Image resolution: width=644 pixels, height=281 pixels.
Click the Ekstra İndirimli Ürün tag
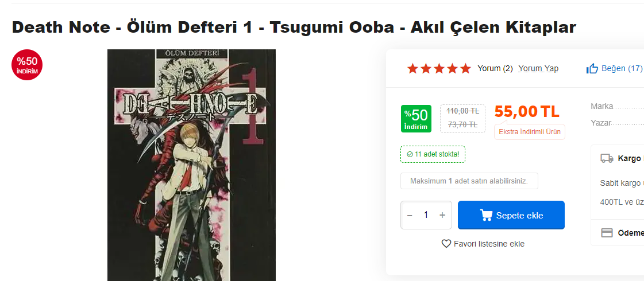coord(529,132)
